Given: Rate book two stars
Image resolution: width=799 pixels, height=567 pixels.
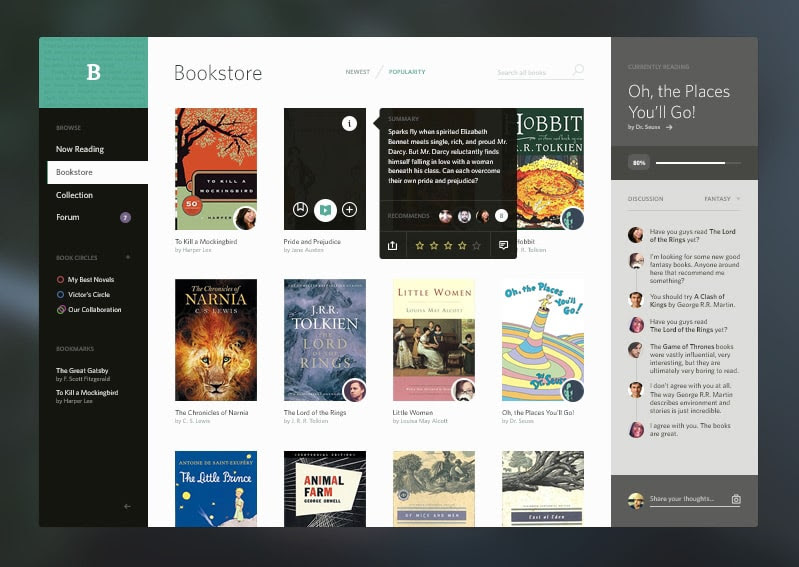Looking at the screenshot, I should pyautogui.click(x=434, y=246).
